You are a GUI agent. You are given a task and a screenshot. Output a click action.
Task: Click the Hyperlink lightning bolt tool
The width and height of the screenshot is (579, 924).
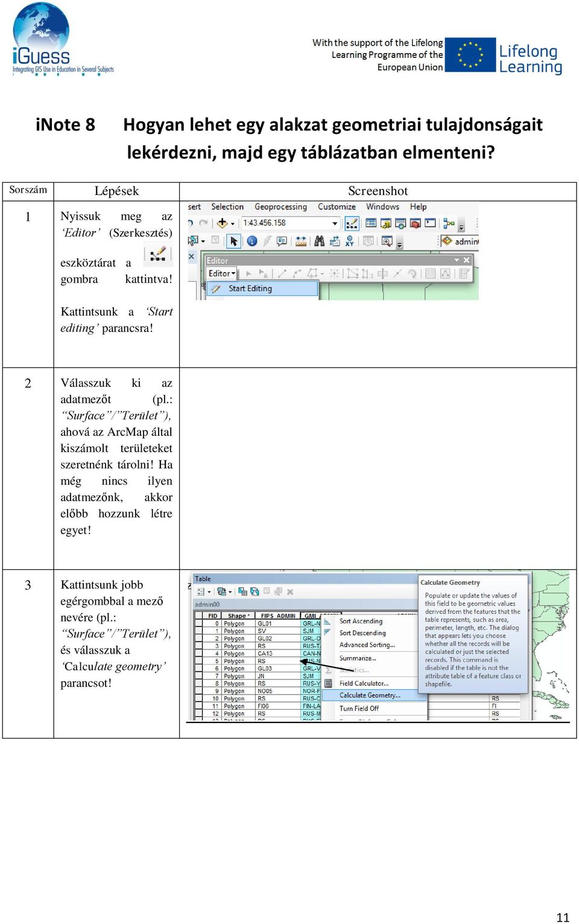coord(267,241)
